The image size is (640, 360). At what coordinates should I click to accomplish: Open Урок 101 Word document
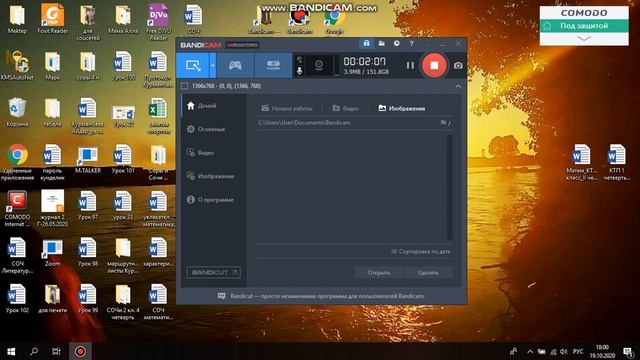(x=123, y=159)
